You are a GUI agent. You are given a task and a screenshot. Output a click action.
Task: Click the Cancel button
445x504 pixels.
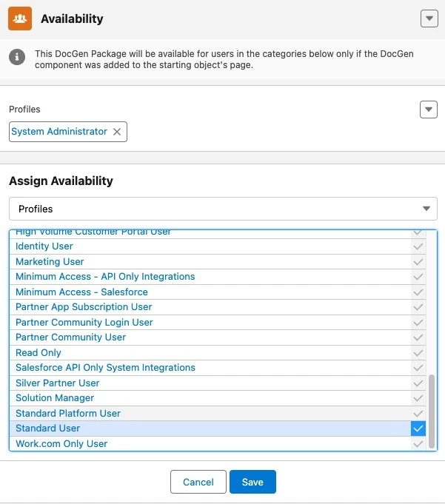pos(198,482)
